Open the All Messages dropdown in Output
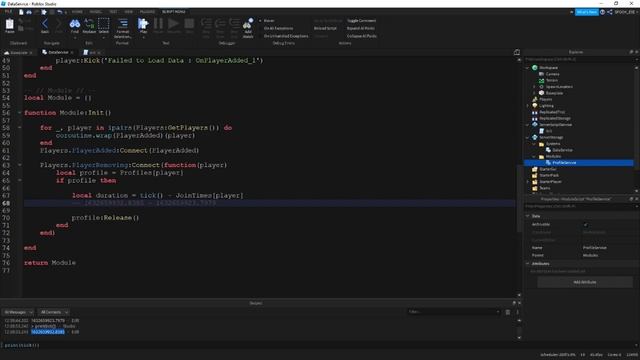Viewport: 640px width, 360px height. (x=18, y=312)
